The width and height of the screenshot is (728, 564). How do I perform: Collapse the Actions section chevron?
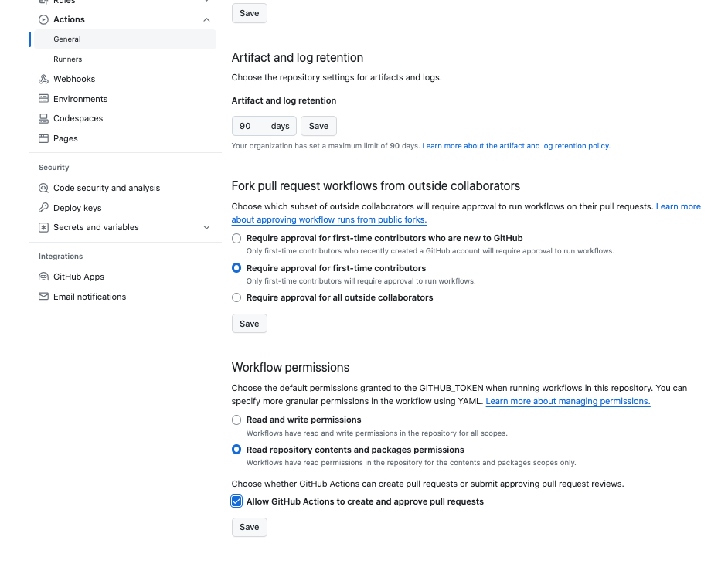tap(206, 19)
